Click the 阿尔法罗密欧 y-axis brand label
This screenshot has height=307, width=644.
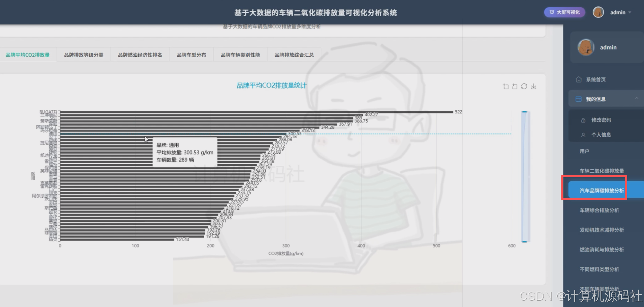tap(44, 196)
